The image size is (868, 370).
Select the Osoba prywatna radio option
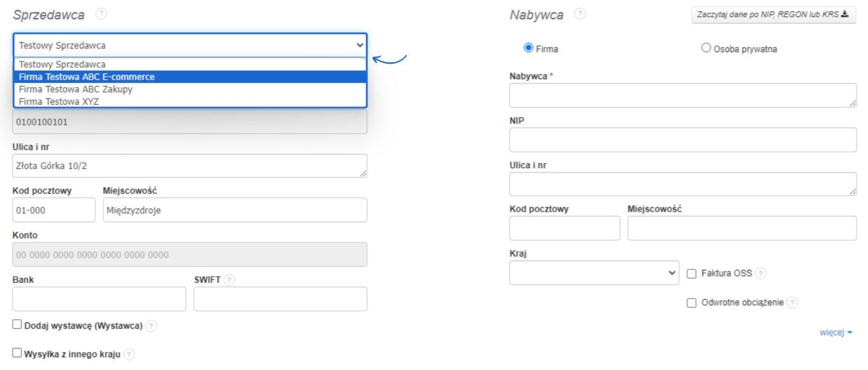click(706, 48)
